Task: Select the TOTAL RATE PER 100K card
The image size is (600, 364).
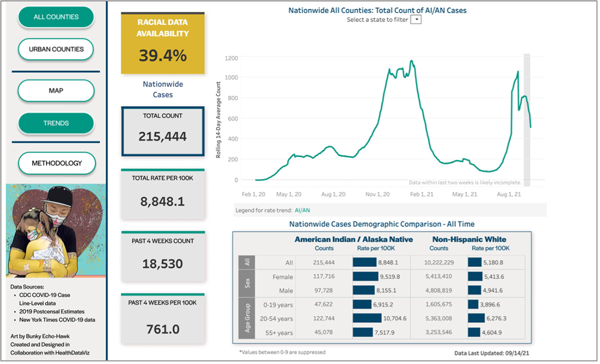Action: (x=162, y=195)
